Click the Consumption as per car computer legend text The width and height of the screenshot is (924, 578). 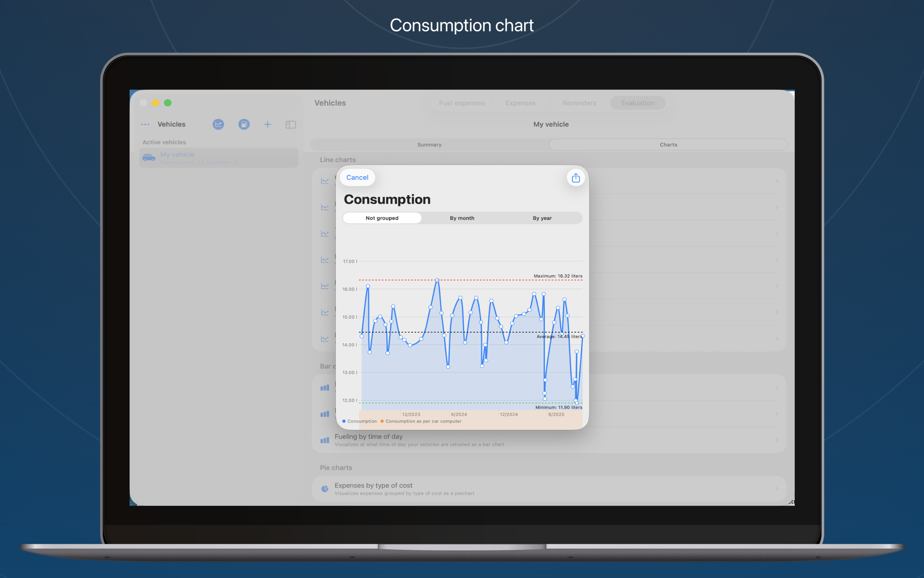424,421
